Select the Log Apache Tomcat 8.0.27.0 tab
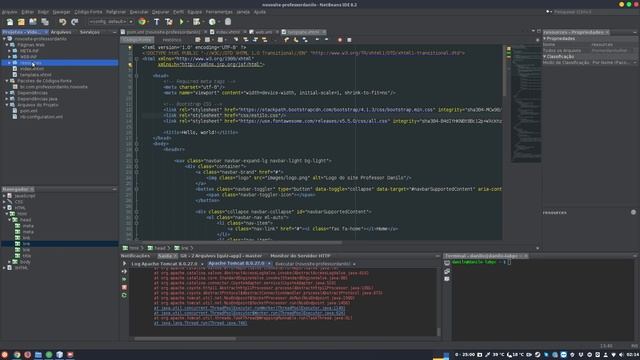 pyautogui.click(x=164, y=264)
